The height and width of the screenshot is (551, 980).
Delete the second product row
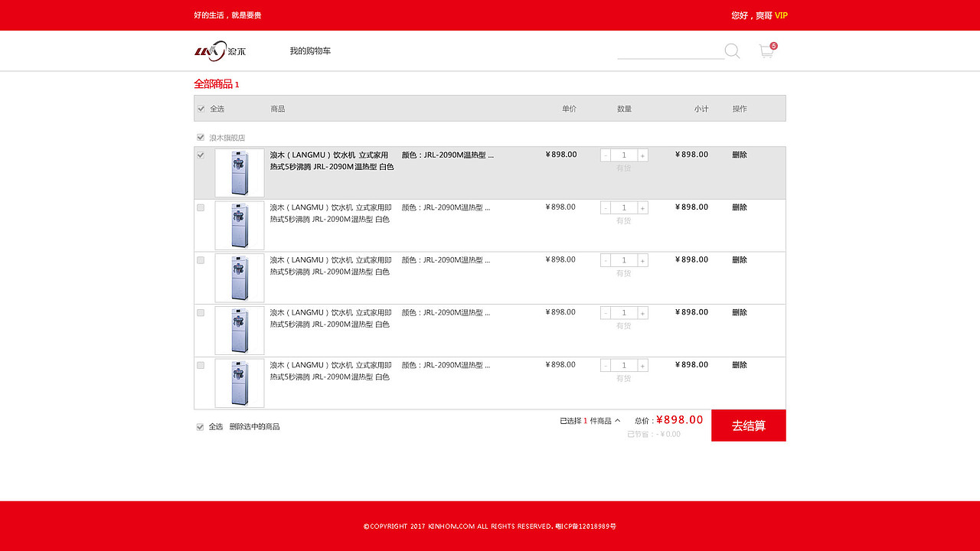point(740,207)
